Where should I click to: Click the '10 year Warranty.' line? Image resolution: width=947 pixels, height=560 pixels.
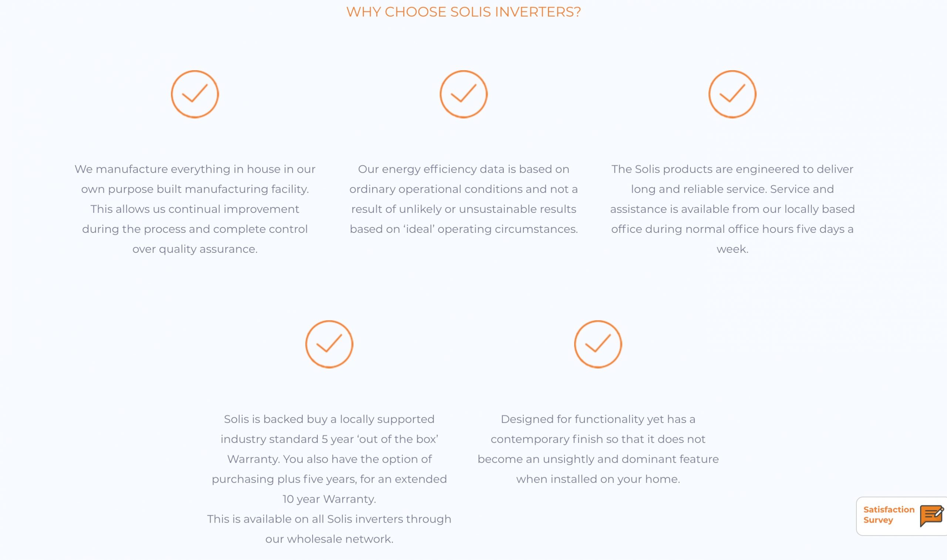[329, 499]
